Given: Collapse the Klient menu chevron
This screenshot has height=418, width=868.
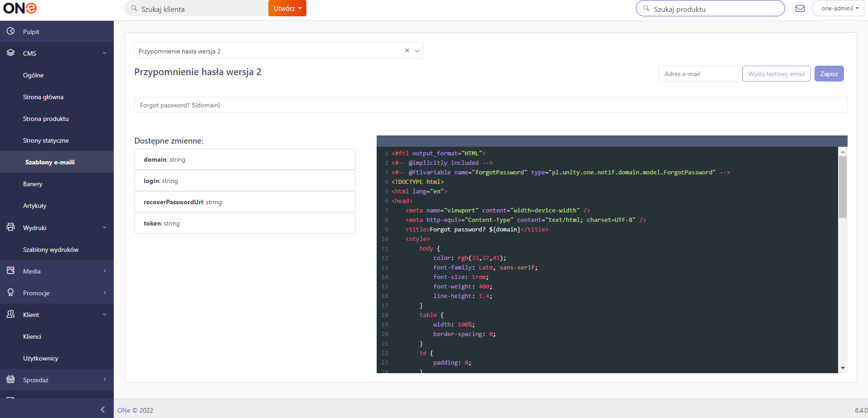Looking at the screenshot, I should click(x=105, y=314).
